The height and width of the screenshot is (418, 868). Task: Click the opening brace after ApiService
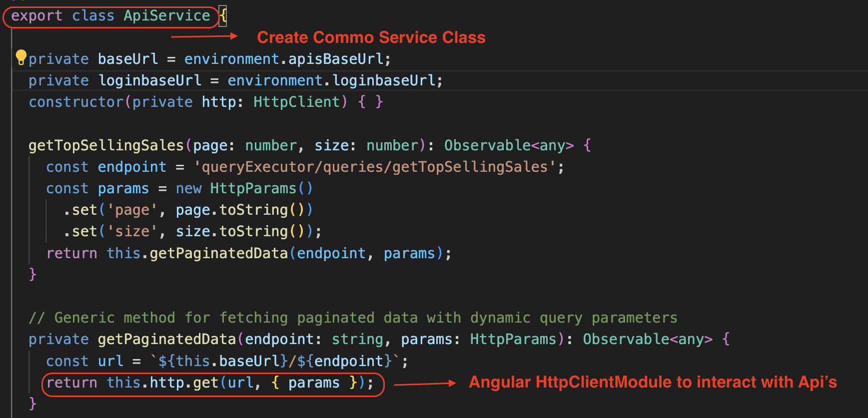223,16
